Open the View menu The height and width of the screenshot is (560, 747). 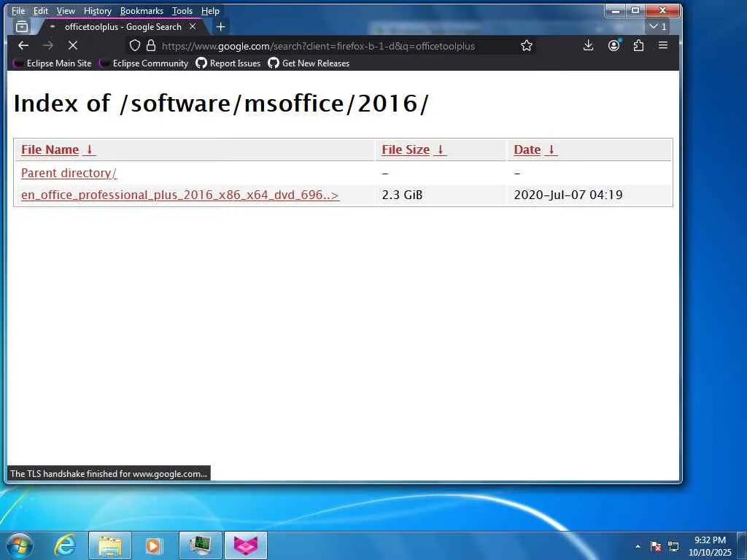pos(66,10)
